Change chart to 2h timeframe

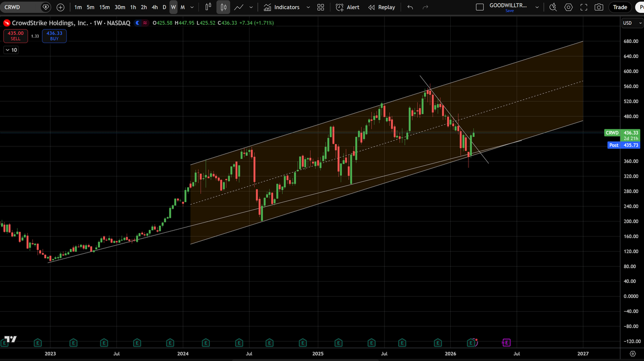point(144,7)
